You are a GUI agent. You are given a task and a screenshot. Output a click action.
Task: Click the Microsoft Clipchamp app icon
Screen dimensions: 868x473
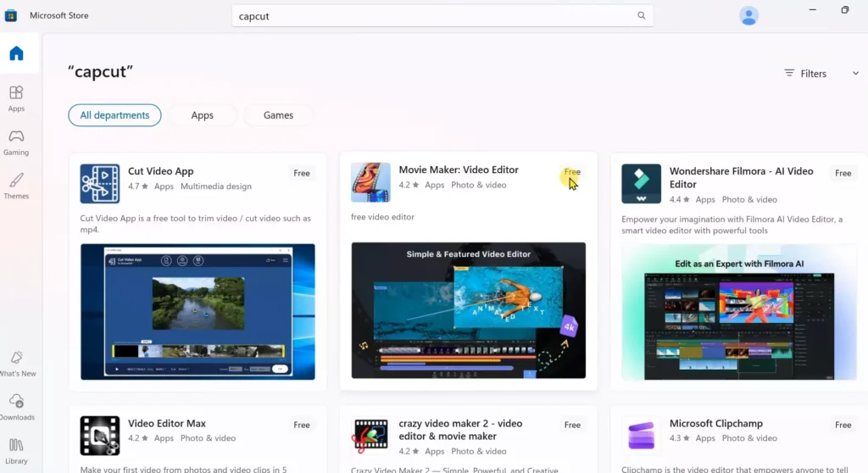(x=641, y=436)
